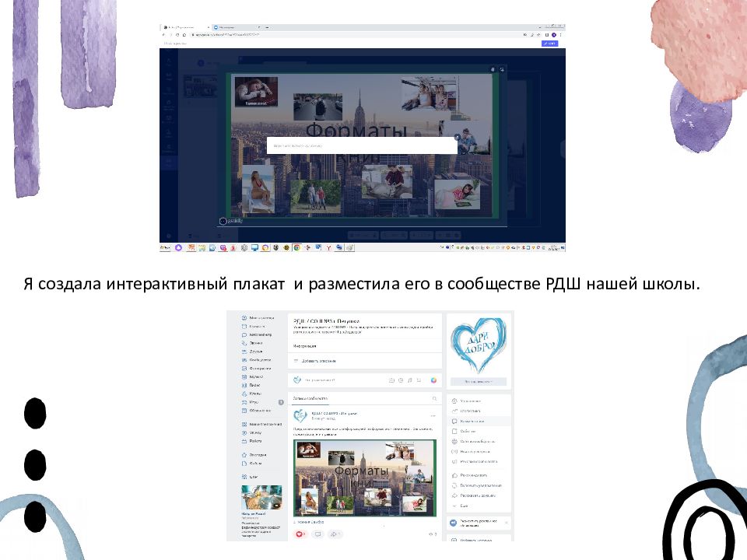Click the Word icon in the Windows taskbar
Screen dimensions: 747x560
pyautogui.click(x=317, y=247)
